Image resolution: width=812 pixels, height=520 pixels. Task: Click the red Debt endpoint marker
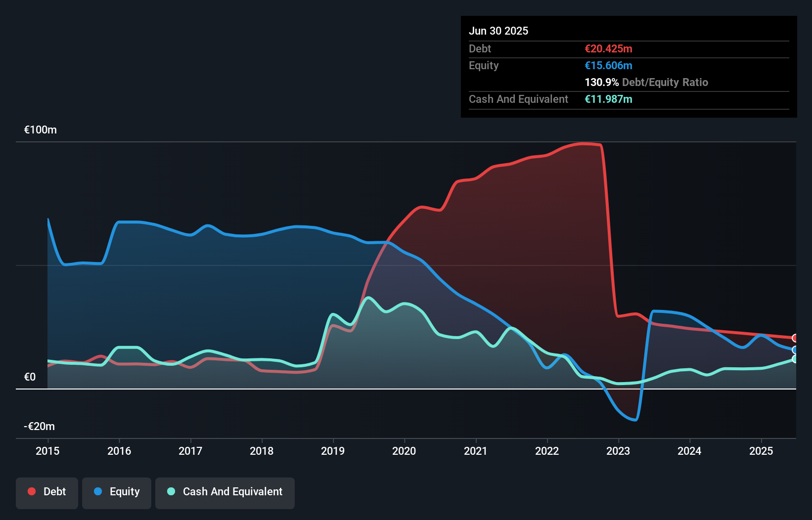tap(795, 338)
